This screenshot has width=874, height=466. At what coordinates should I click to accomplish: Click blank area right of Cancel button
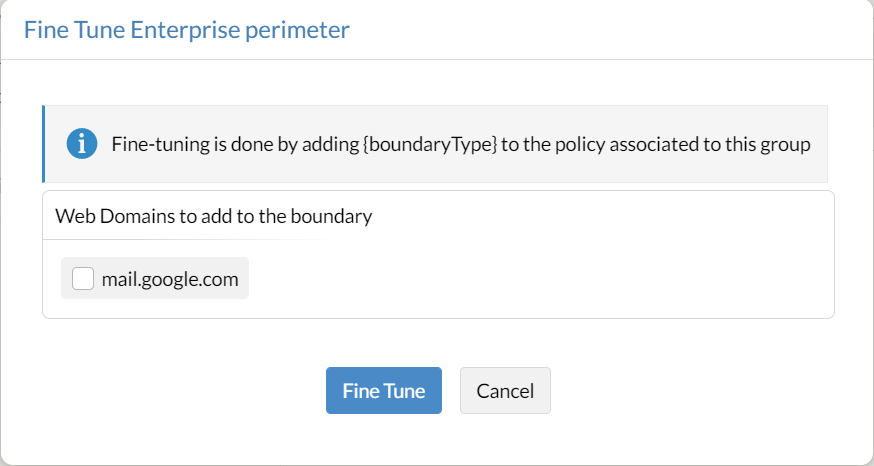[700, 391]
